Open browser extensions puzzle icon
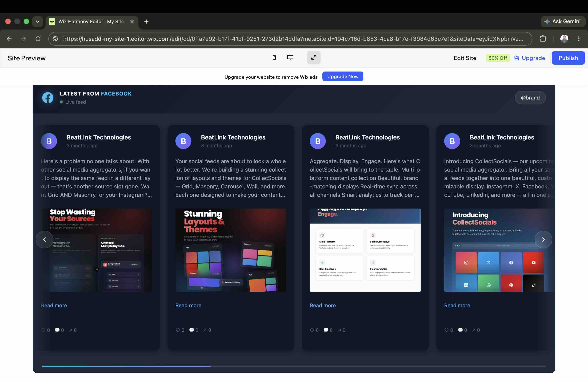The height and width of the screenshot is (382, 588). pos(543,39)
